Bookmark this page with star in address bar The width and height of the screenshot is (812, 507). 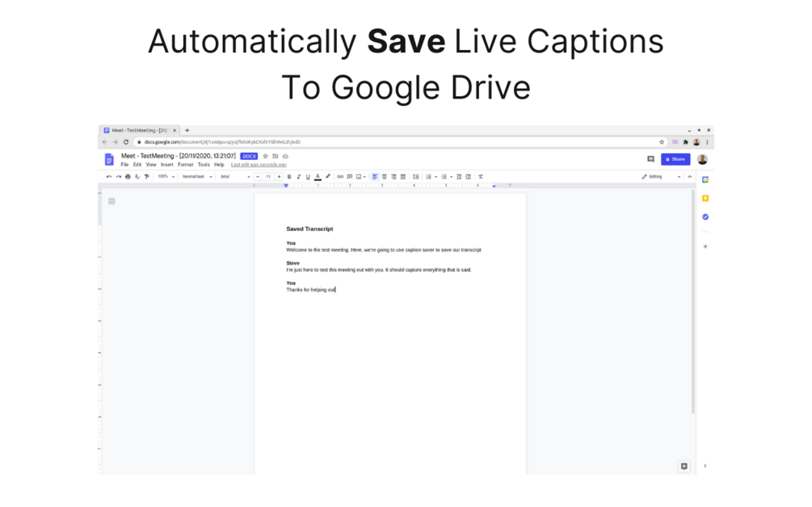(x=661, y=142)
